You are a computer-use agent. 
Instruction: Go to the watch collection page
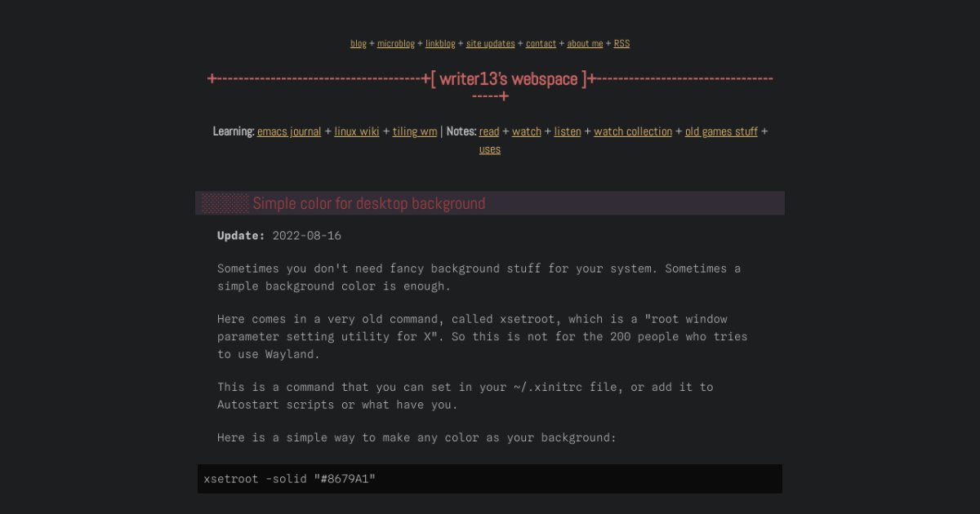click(x=633, y=131)
